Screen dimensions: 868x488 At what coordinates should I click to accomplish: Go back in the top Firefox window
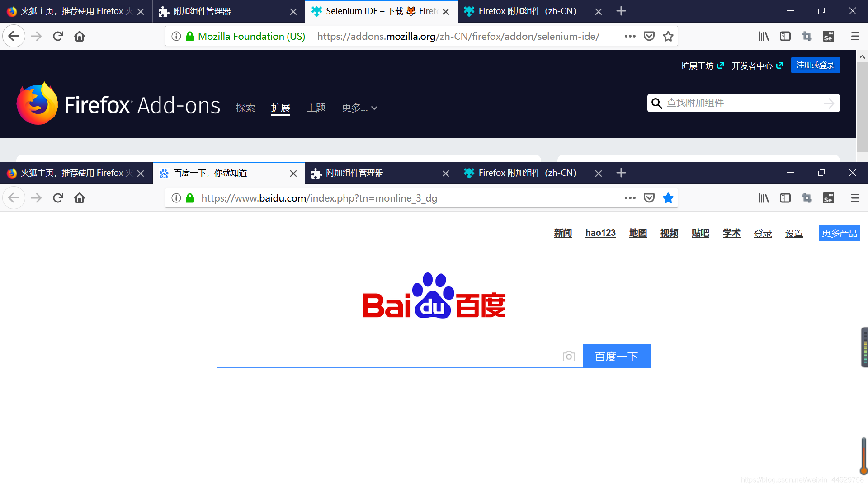pos(14,36)
